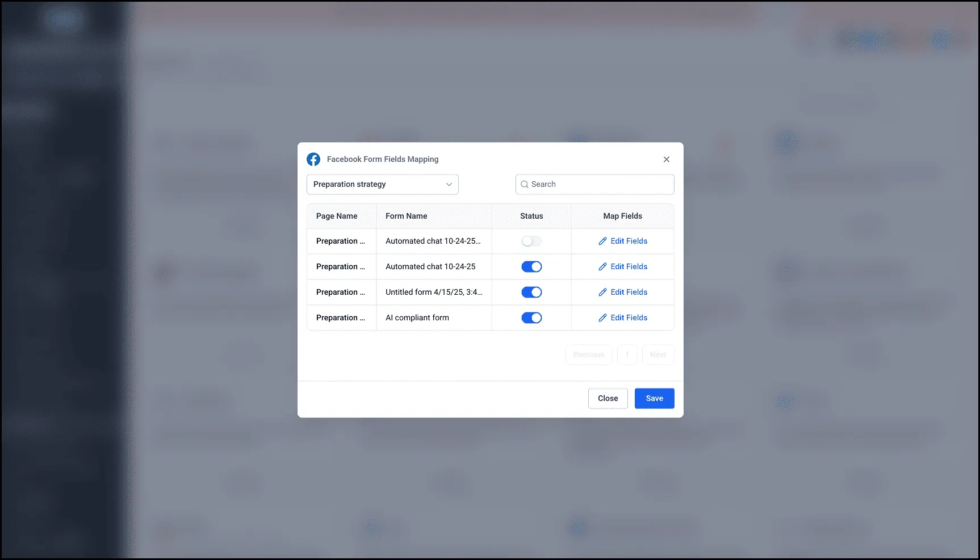This screenshot has height=560, width=980.
Task: Click pencil icon for the second row's Automated chat form
Action: tap(602, 267)
